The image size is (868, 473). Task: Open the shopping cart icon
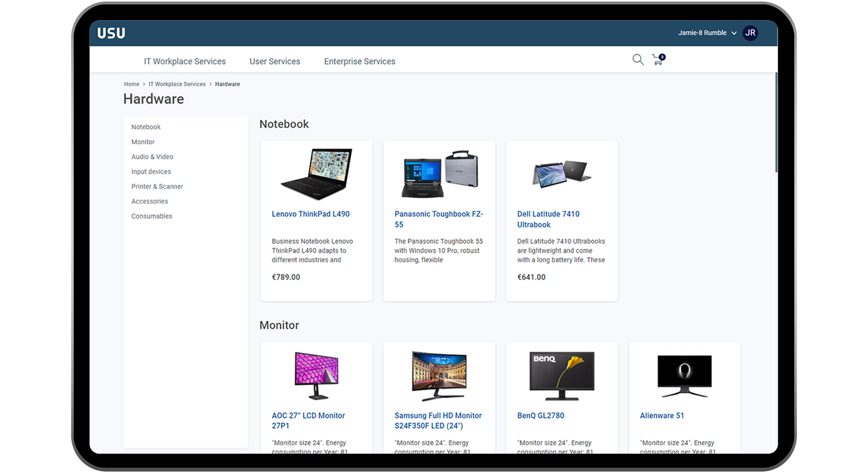click(658, 60)
